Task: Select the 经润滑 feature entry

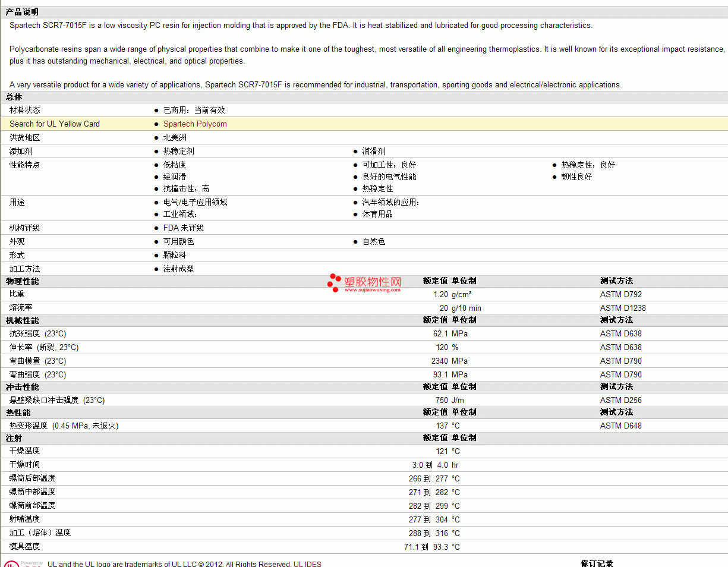Action: click(x=175, y=177)
